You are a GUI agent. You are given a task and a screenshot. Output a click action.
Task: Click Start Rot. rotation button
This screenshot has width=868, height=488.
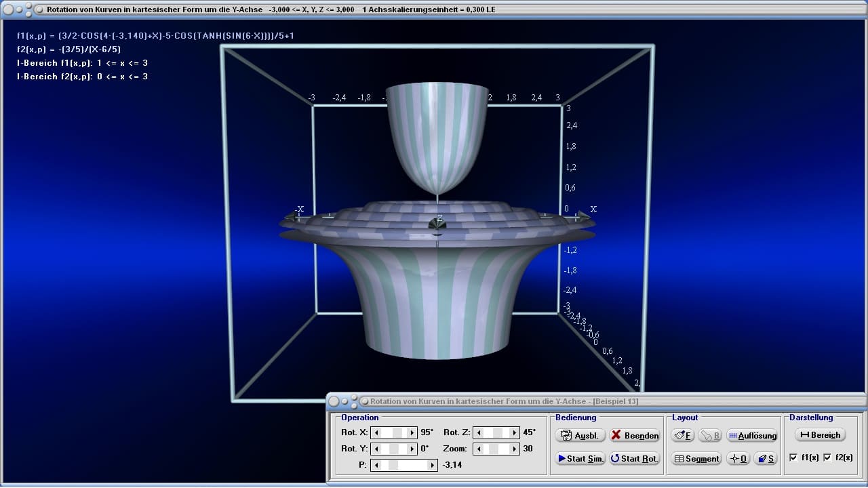(635, 458)
